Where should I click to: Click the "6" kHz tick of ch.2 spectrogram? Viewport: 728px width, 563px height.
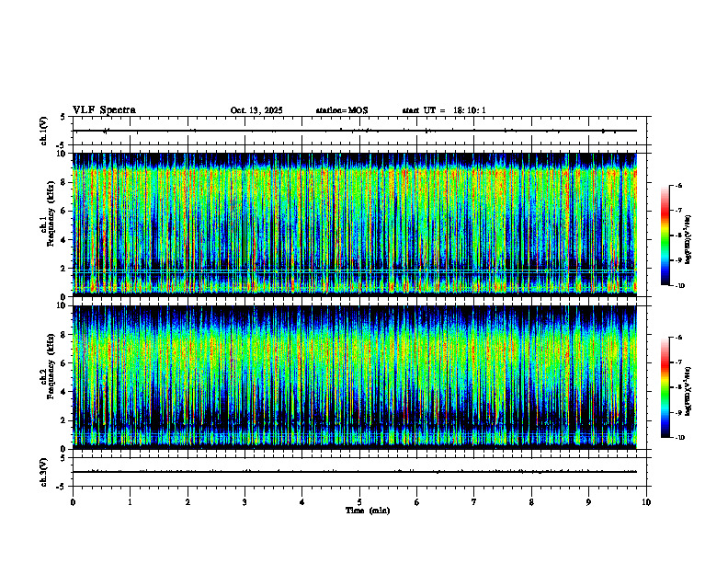pos(63,363)
